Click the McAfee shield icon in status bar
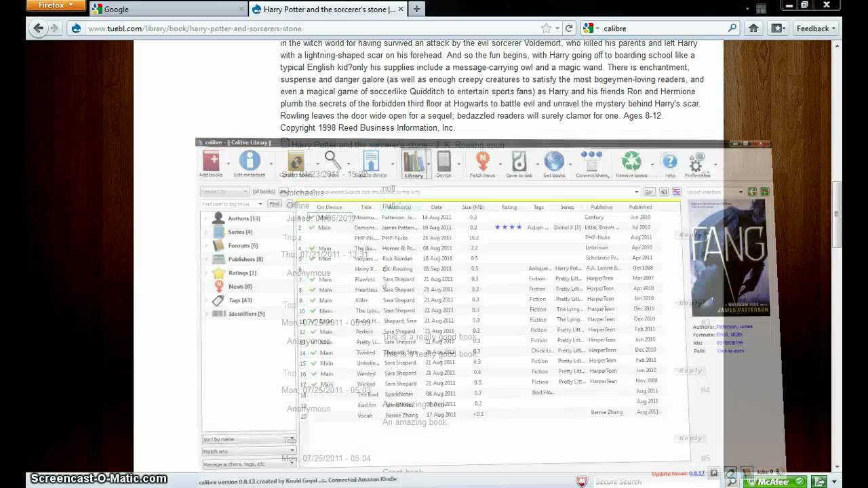 [582, 481]
